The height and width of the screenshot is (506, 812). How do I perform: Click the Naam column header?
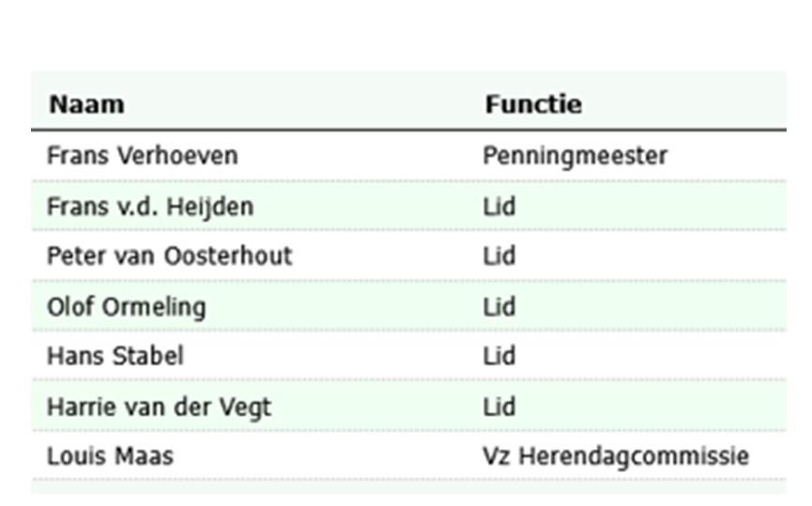coord(86,104)
